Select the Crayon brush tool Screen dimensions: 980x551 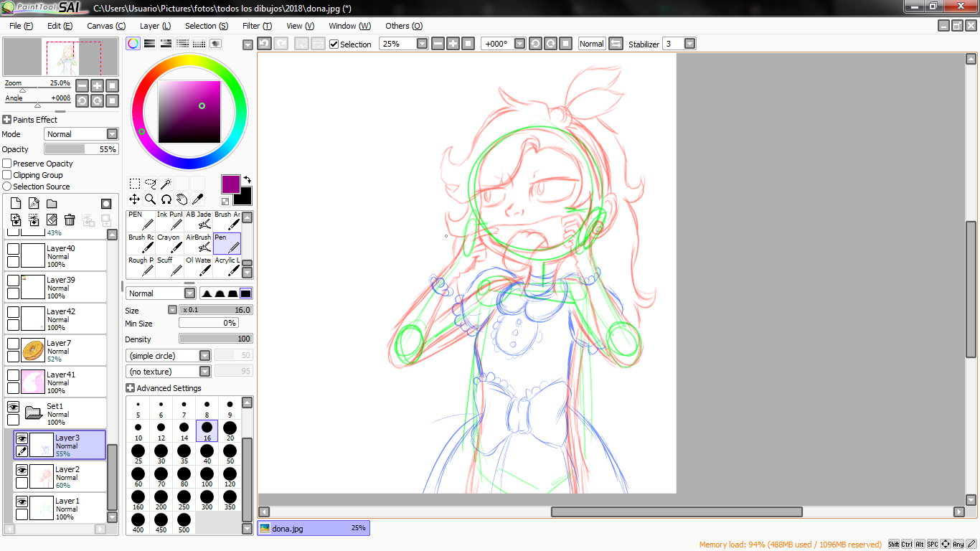pyautogui.click(x=169, y=244)
